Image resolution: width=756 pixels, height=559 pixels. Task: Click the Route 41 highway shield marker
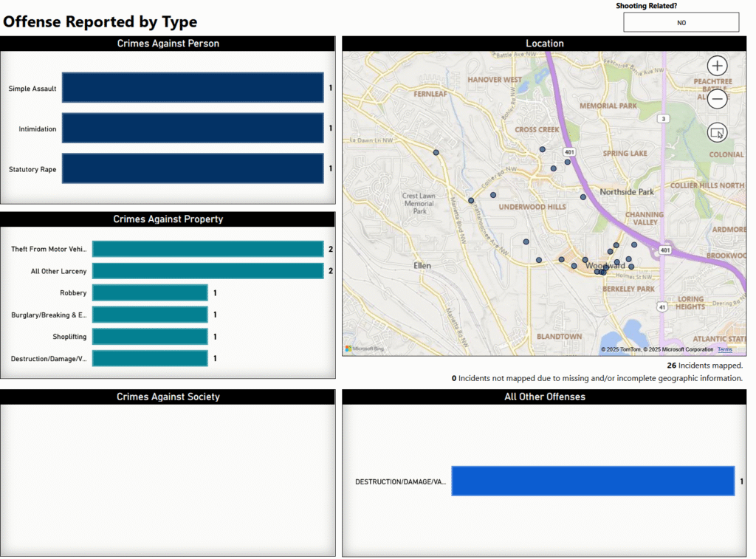click(x=664, y=306)
